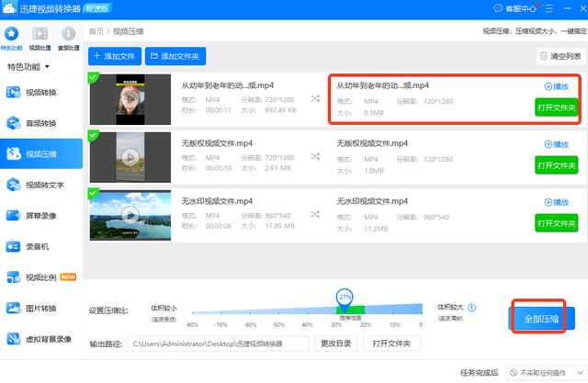
Task: Click 全部压缩 to compress all
Action: tap(541, 319)
